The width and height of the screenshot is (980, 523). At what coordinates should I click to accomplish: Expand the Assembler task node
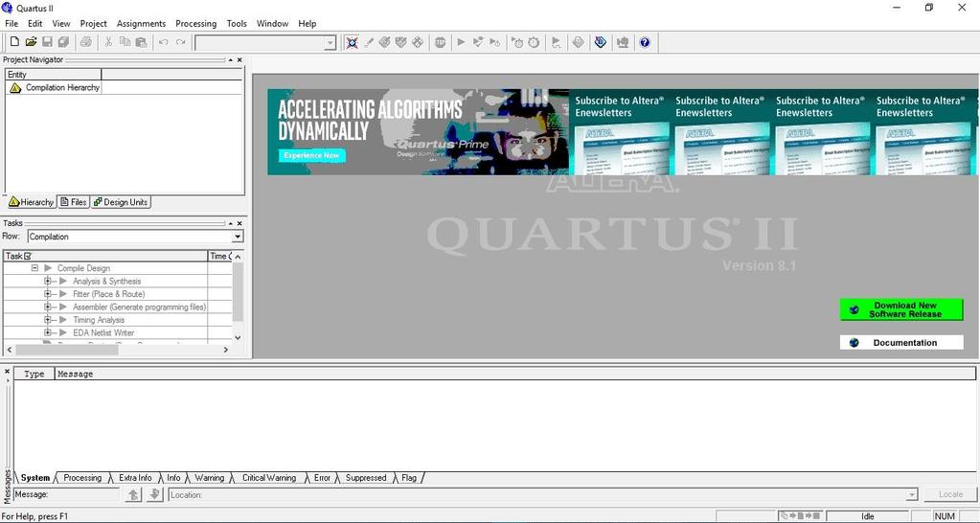pyautogui.click(x=48, y=307)
